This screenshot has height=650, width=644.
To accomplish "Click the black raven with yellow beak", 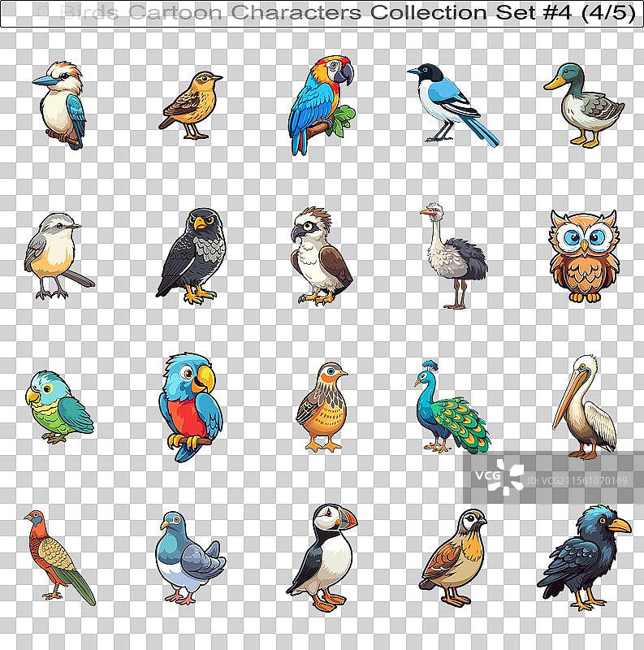I will (x=583, y=557).
